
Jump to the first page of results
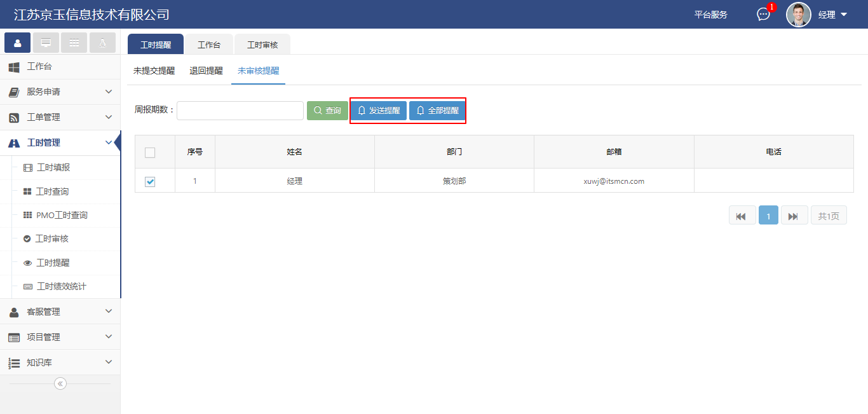point(742,216)
